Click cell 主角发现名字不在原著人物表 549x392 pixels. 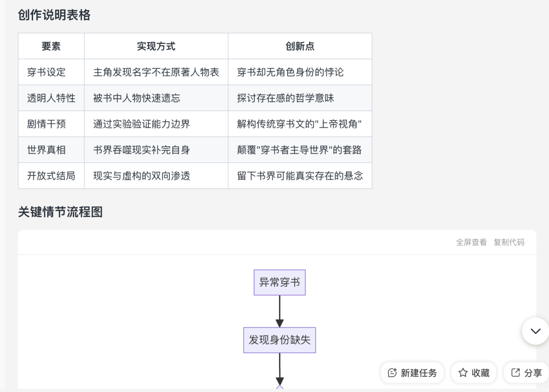point(156,72)
